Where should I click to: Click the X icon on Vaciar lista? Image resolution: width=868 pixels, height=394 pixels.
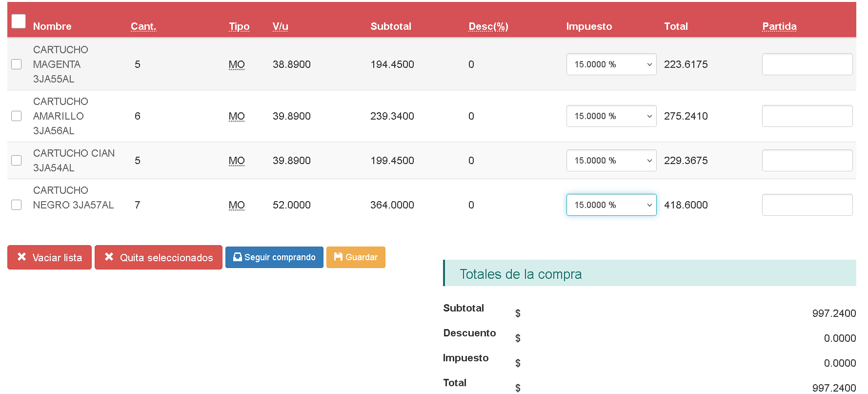(x=21, y=257)
